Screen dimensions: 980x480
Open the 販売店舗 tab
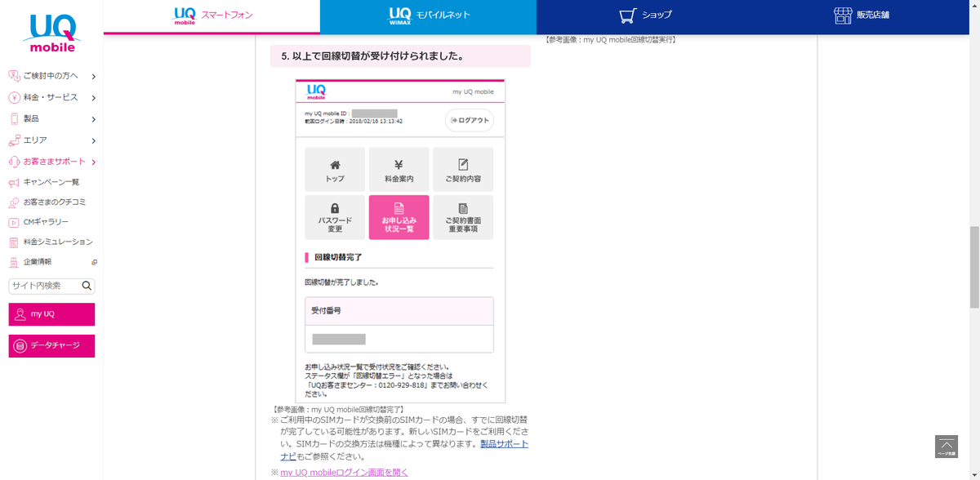[862, 16]
